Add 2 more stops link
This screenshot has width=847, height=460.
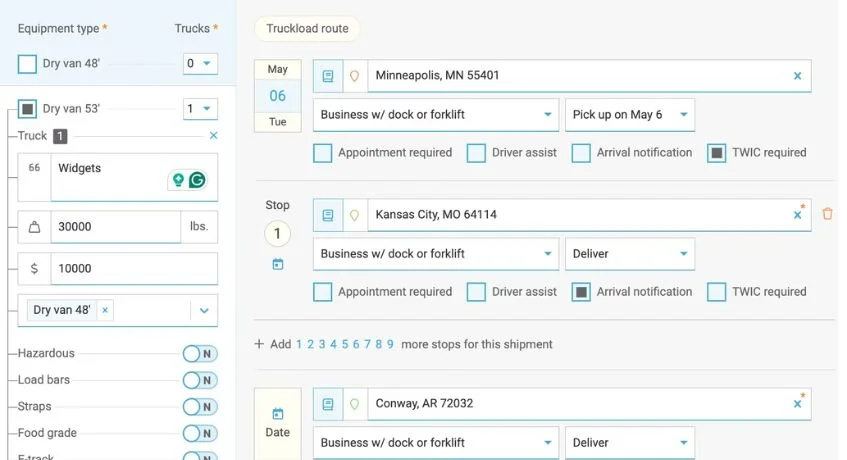pos(311,344)
